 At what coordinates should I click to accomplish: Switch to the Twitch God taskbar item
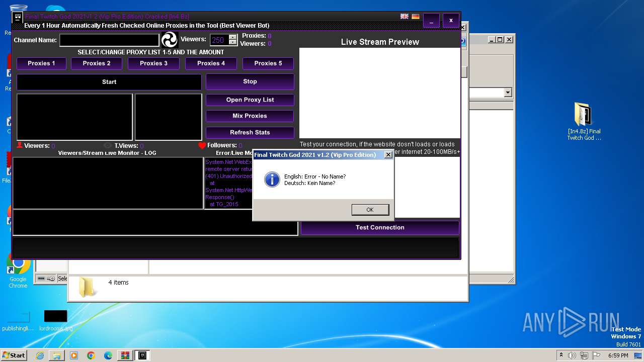pyautogui.click(x=142, y=355)
